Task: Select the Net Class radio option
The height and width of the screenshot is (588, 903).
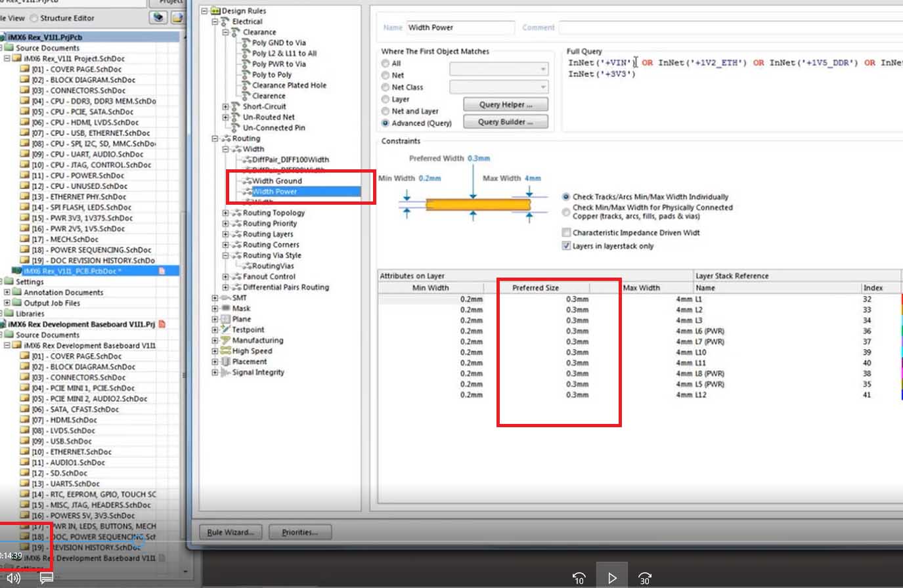Action: pos(385,87)
